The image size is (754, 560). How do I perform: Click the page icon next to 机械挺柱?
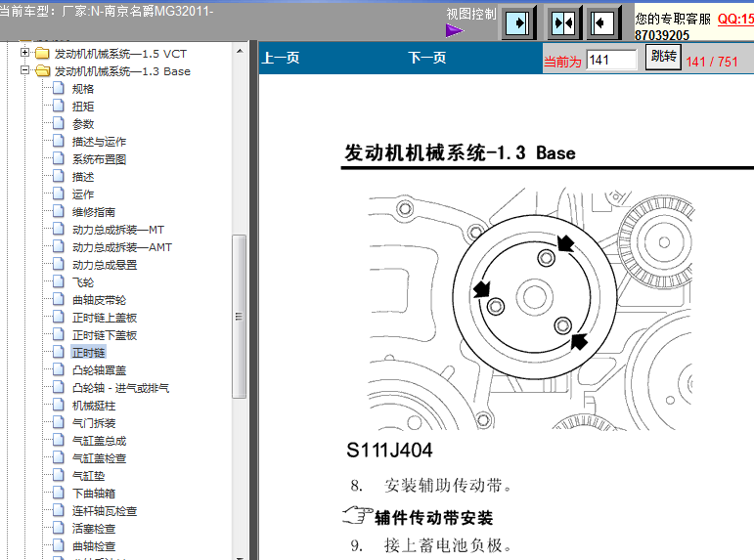coord(58,405)
